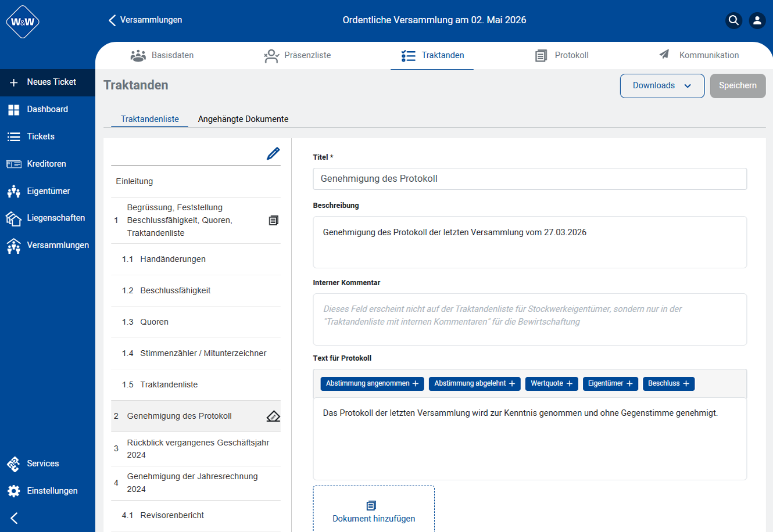Screen dimensions: 773x532
Task: Click the eraser icon next to Genehmigung des Protokoll
Action: [x=273, y=416]
